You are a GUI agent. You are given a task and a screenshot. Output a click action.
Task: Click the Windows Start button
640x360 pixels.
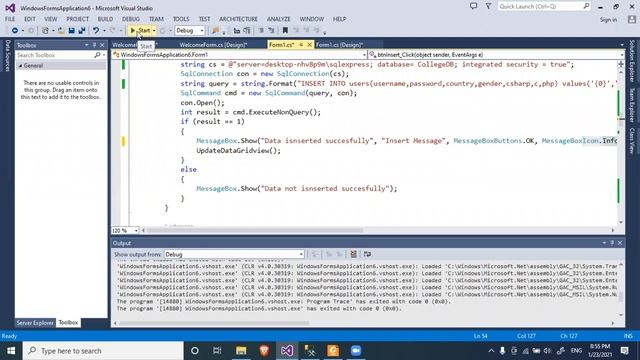click(11, 351)
